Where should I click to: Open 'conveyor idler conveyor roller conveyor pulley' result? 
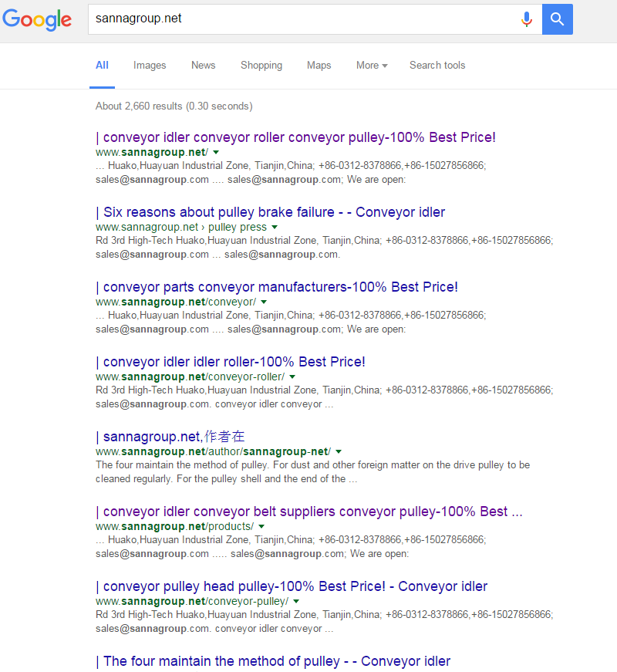[295, 137]
